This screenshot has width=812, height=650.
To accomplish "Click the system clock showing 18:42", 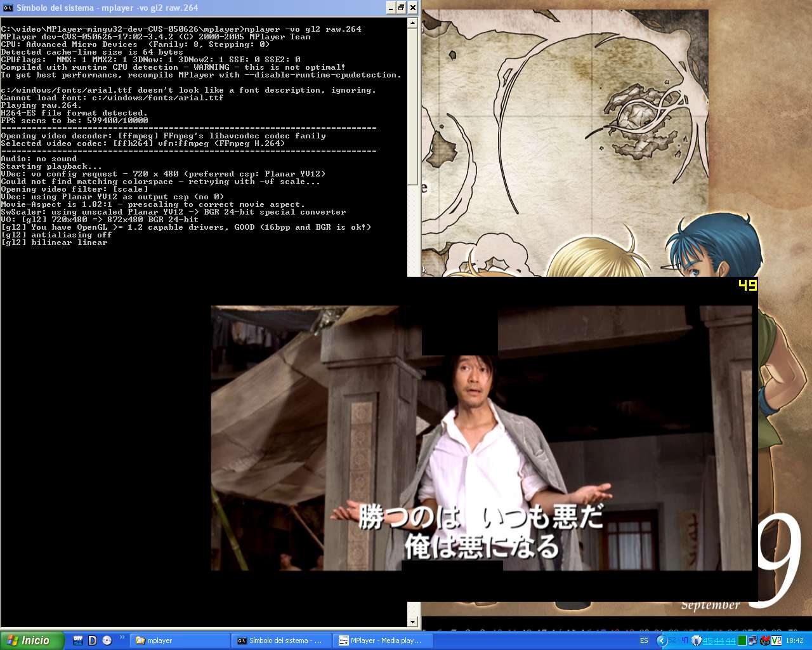I will [794, 641].
